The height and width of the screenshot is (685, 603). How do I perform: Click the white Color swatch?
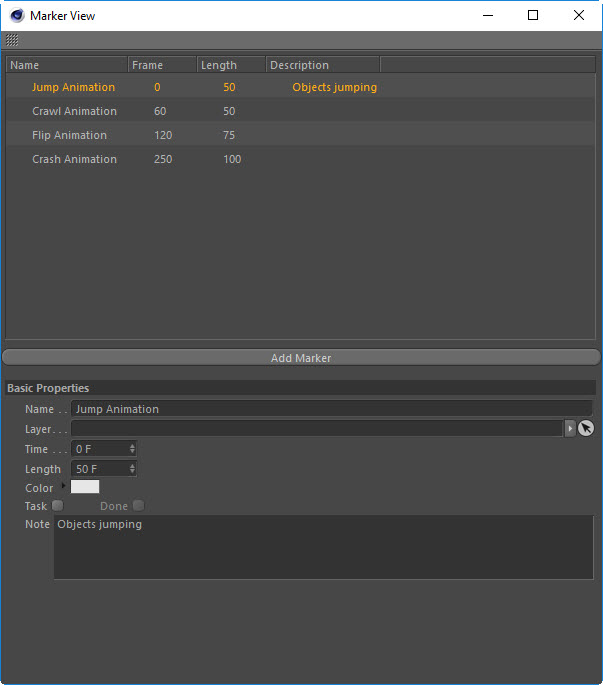[85, 487]
